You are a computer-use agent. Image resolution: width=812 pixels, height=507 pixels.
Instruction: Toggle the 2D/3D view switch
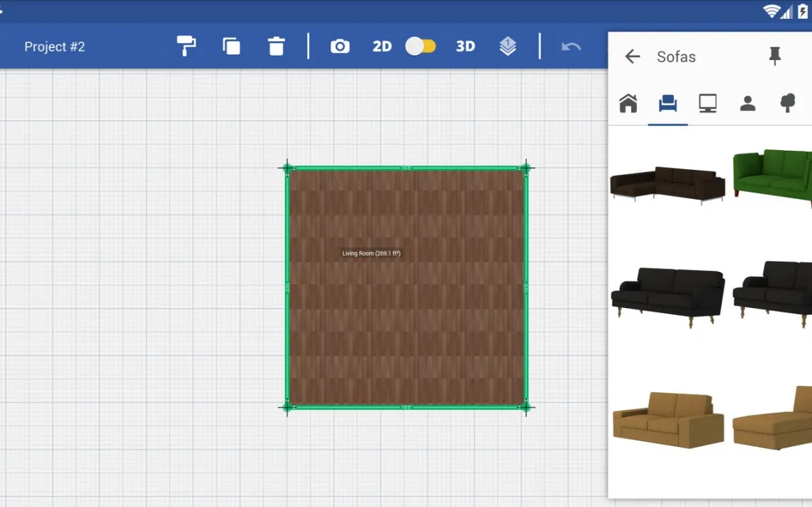click(x=421, y=46)
